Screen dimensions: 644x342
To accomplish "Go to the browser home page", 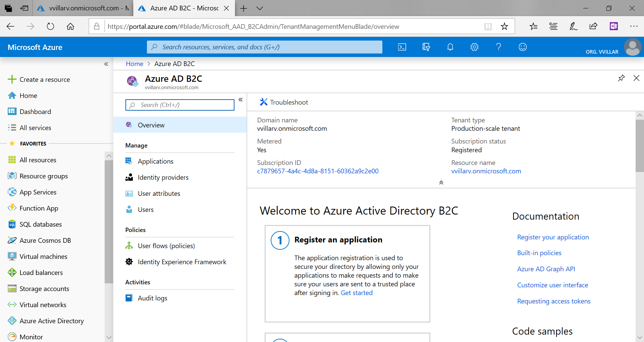I will coord(70,26).
